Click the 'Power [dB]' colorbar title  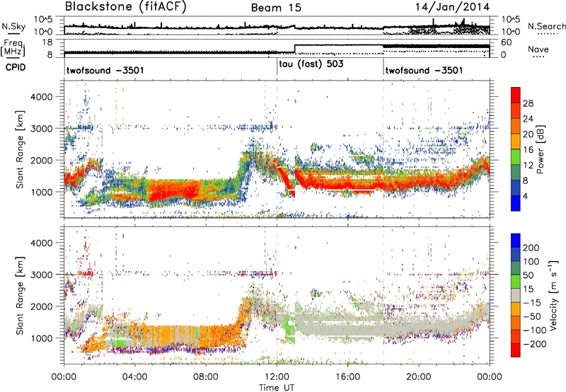coord(540,149)
